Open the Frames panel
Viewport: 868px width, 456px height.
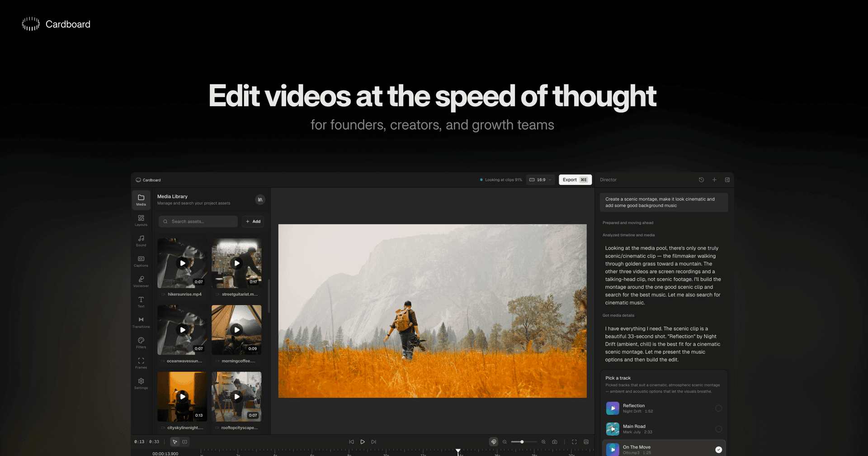(141, 363)
